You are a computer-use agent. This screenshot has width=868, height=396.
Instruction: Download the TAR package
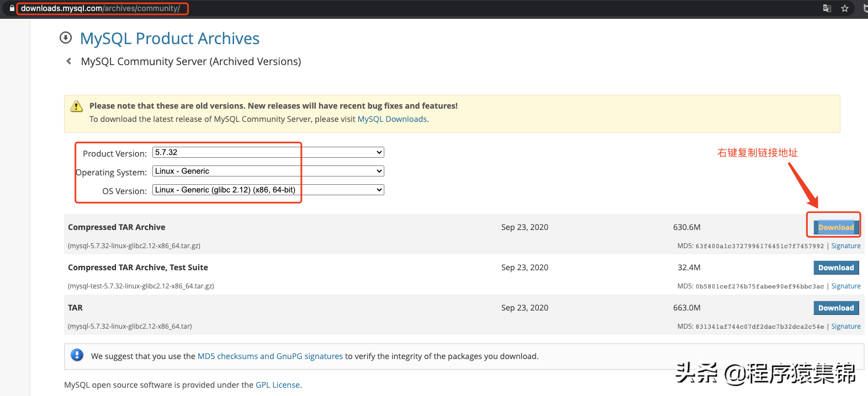pos(836,308)
